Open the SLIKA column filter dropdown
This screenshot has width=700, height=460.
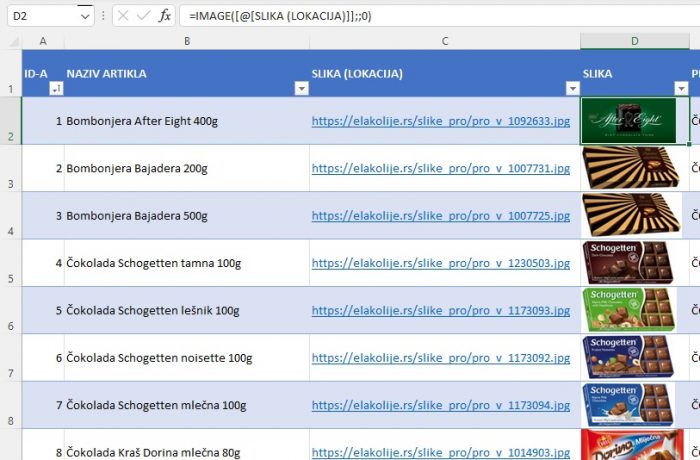(x=681, y=88)
